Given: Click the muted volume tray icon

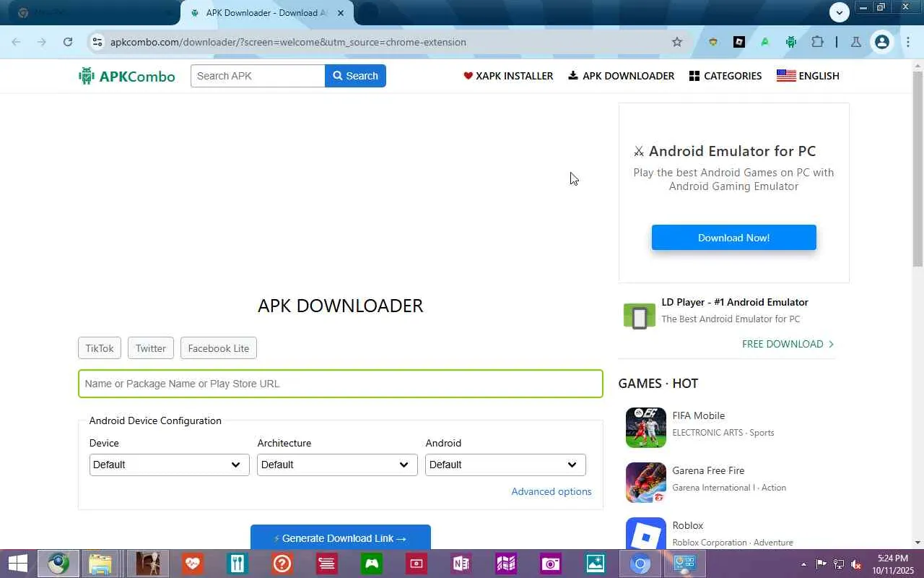Looking at the screenshot, I should pyautogui.click(x=856, y=564).
